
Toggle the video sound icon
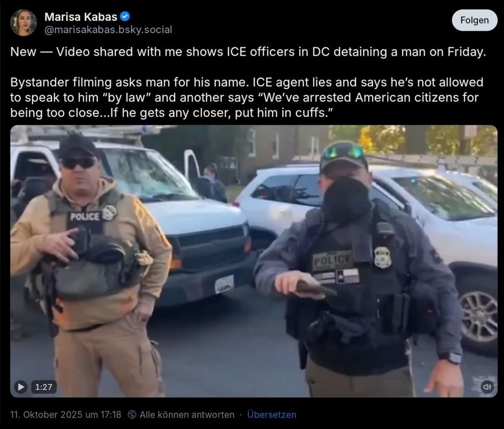[x=487, y=387]
